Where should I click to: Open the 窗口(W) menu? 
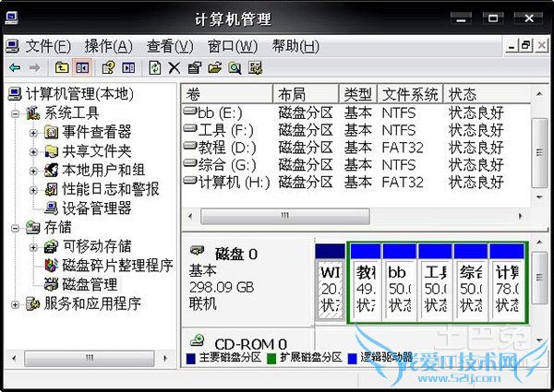click(x=233, y=46)
